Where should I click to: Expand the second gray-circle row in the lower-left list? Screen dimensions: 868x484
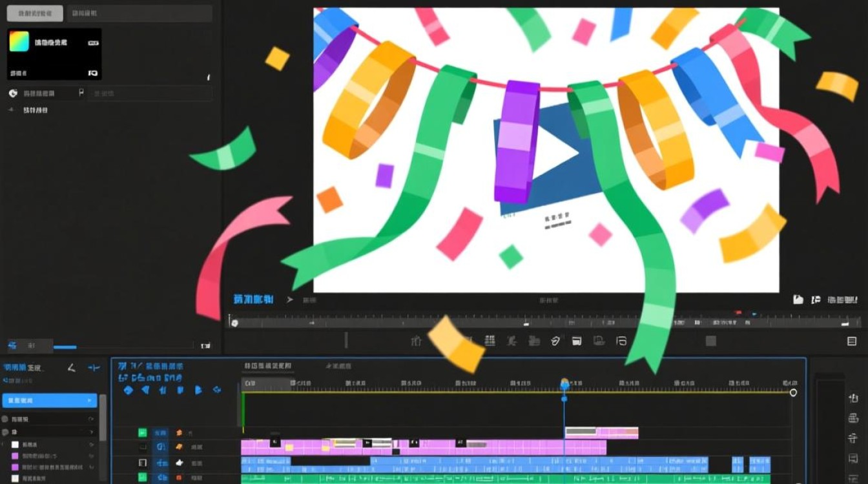coord(49,432)
